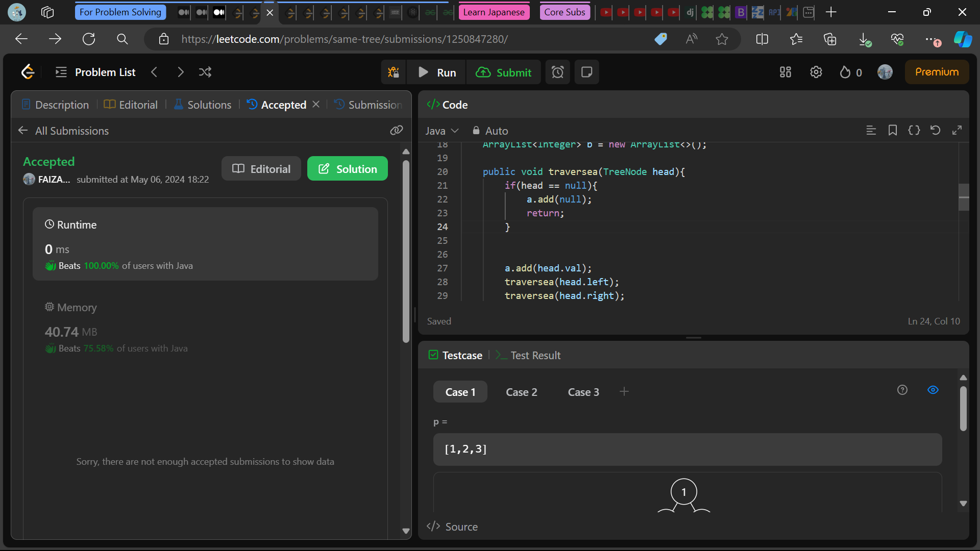Go to next problem arrow
980x551 pixels.
click(180, 72)
